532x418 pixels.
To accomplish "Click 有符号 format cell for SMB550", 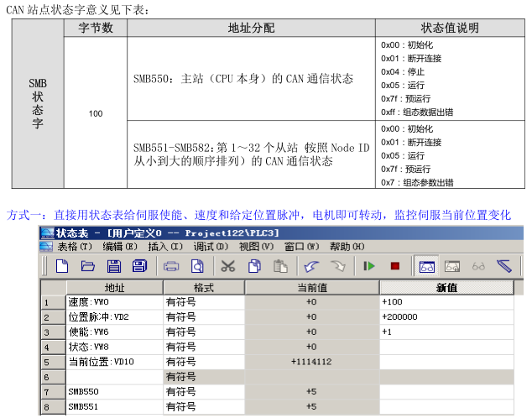I will [x=204, y=392].
